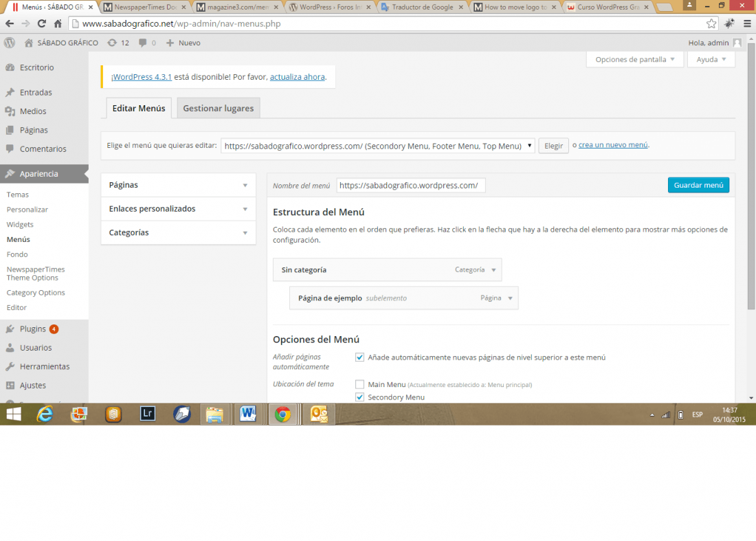The width and height of the screenshot is (756, 541).
Task: Uncheck auto-add new top-level pages checkbox
Action: pos(359,357)
